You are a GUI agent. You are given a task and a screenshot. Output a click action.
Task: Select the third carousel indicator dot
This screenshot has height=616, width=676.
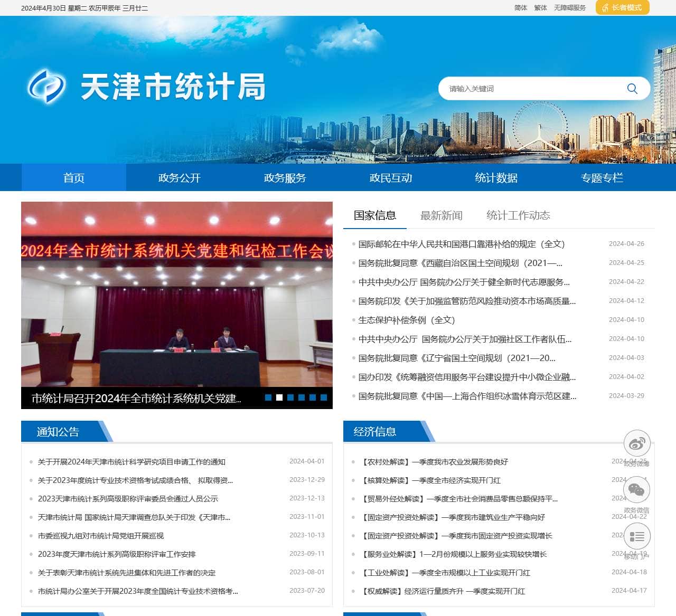point(290,397)
